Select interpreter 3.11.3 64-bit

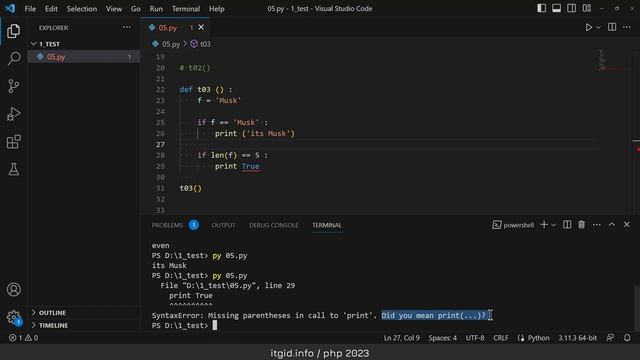click(577, 338)
